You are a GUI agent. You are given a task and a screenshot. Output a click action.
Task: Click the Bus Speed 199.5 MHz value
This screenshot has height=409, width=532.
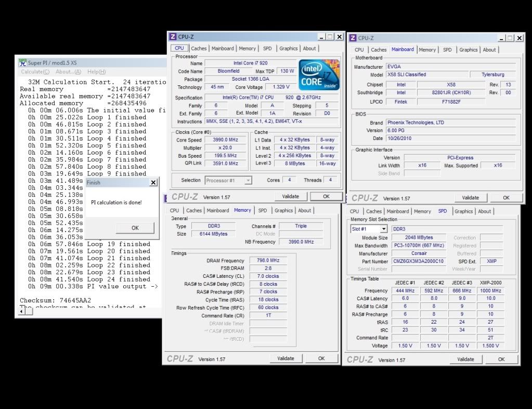[226, 156]
